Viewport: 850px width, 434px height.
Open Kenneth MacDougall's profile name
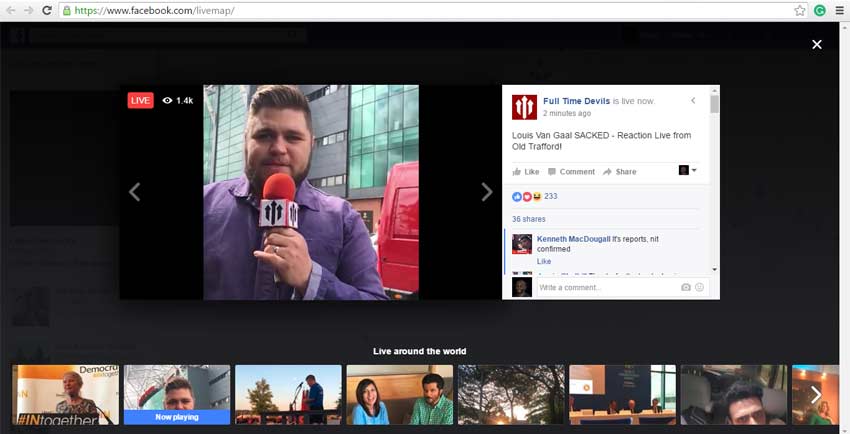pyautogui.click(x=574, y=239)
